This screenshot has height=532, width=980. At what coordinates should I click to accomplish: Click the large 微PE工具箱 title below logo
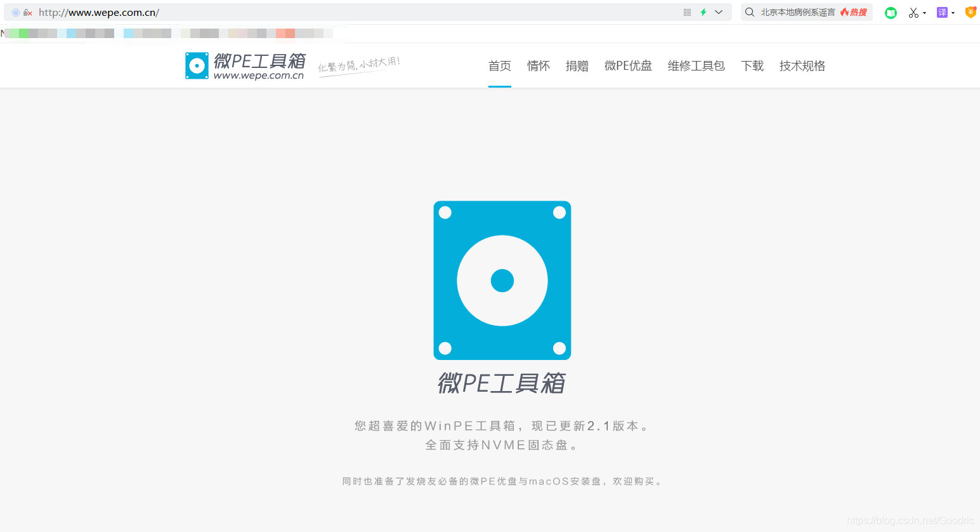502,383
